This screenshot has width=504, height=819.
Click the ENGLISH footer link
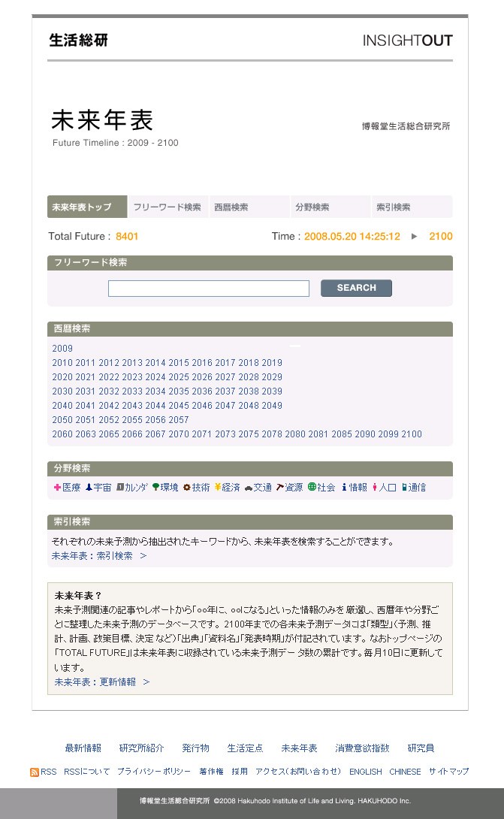(x=366, y=772)
